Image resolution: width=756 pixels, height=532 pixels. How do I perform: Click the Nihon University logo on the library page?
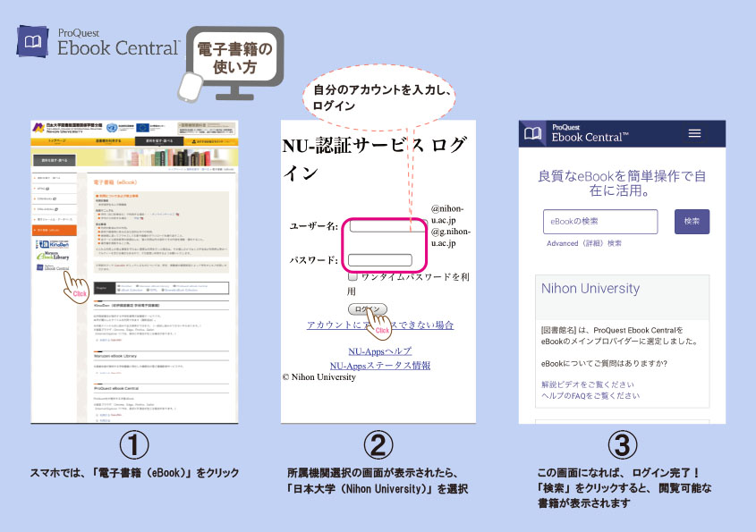pos(38,128)
